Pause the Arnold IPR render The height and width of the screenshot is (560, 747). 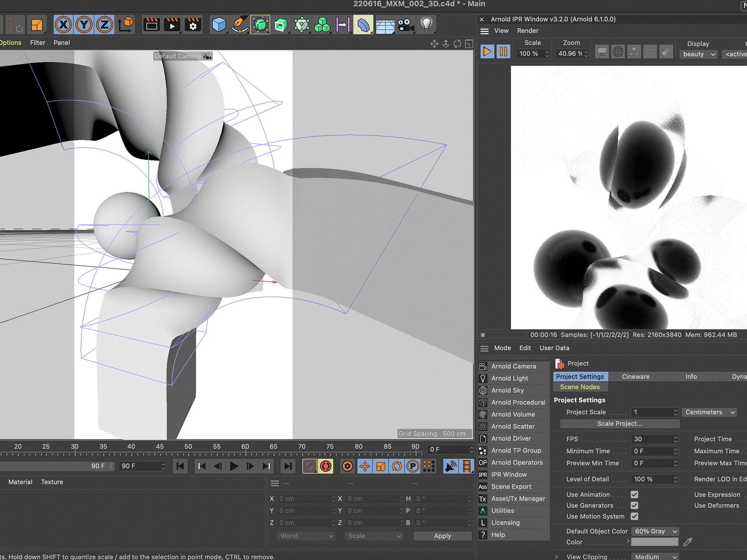pyautogui.click(x=503, y=52)
